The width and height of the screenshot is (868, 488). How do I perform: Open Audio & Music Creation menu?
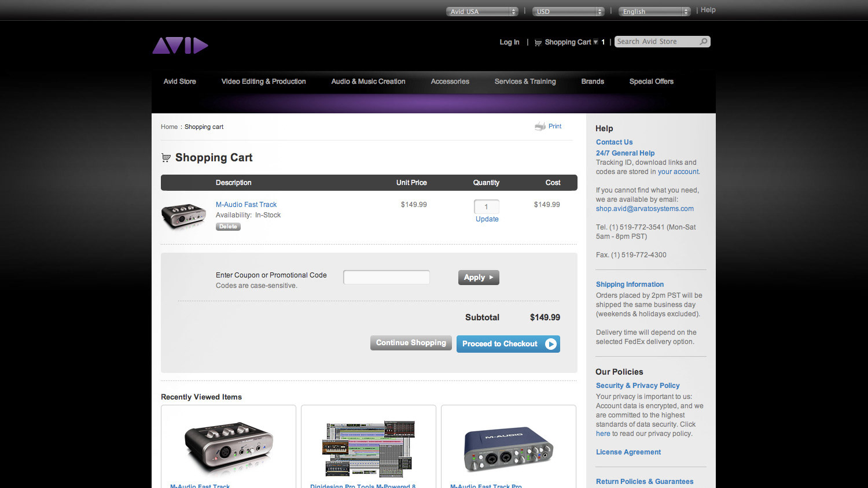coord(368,82)
